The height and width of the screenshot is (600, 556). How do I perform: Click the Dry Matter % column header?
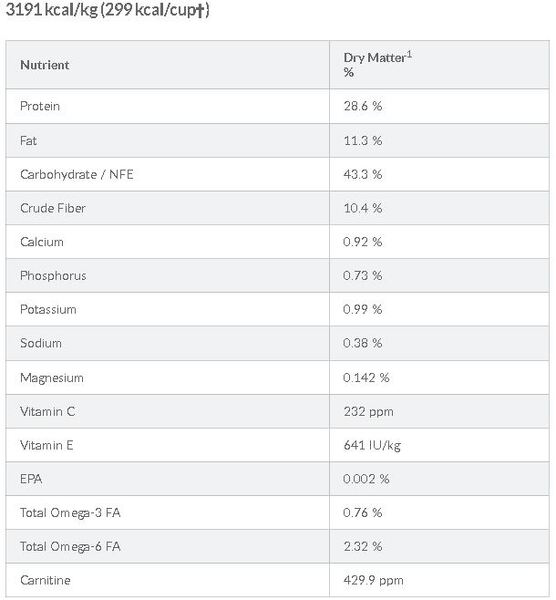[377, 65]
